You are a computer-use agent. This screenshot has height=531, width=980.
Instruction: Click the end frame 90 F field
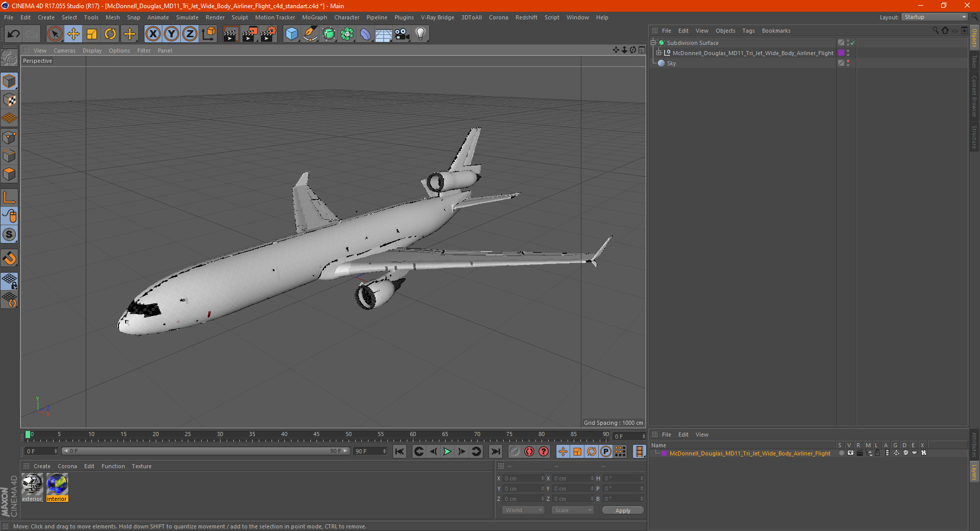(371, 451)
